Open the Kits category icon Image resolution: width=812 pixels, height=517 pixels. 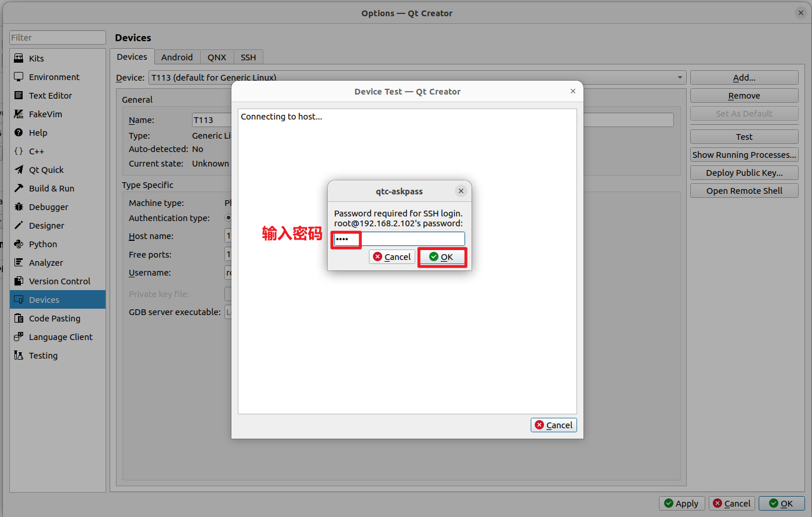(x=19, y=58)
